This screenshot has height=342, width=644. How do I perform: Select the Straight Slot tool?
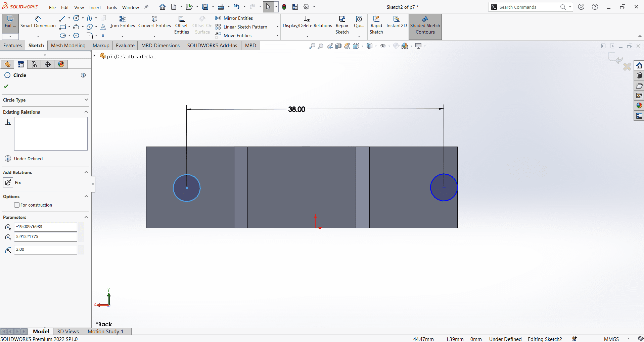coord(63,36)
